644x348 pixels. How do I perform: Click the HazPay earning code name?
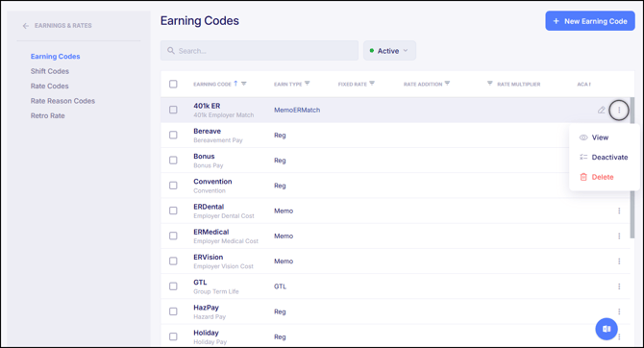[x=207, y=308]
